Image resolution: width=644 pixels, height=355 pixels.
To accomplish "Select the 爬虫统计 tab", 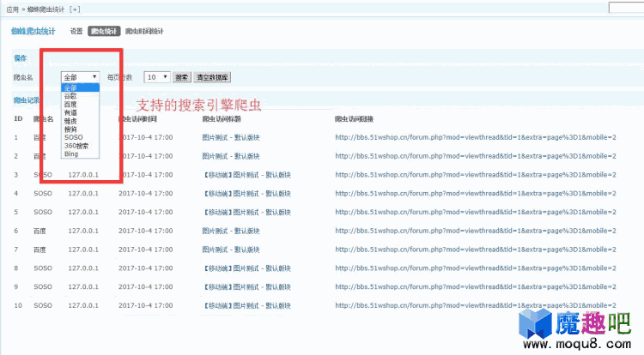I will point(104,31).
